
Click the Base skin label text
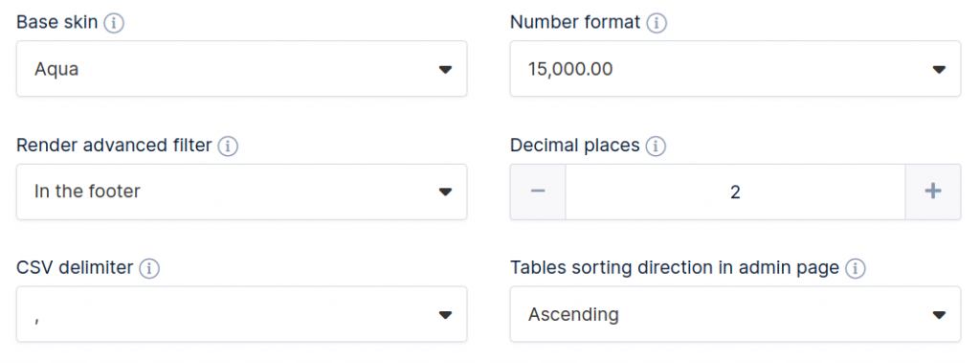click(x=56, y=23)
